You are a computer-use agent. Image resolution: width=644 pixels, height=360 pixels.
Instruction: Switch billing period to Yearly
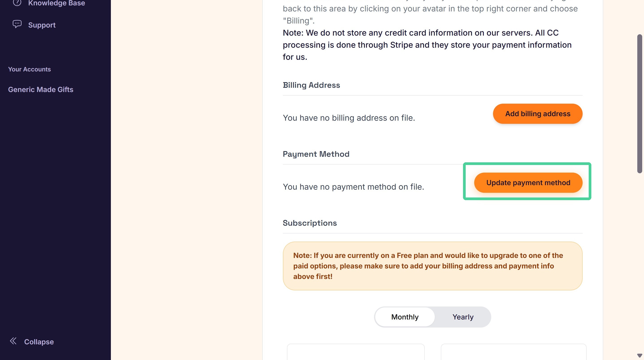[463, 317]
